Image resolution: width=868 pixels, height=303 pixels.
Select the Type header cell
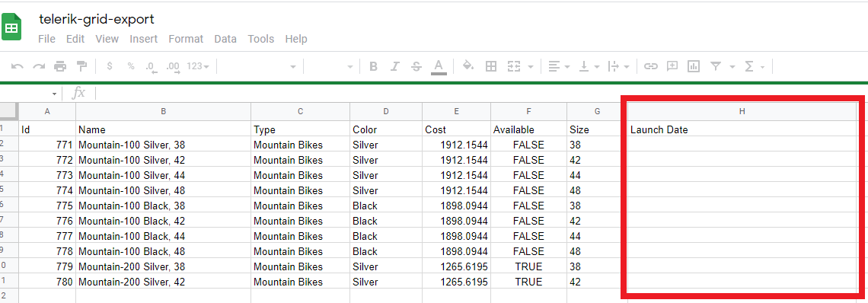pyautogui.click(x=300, y=129)
